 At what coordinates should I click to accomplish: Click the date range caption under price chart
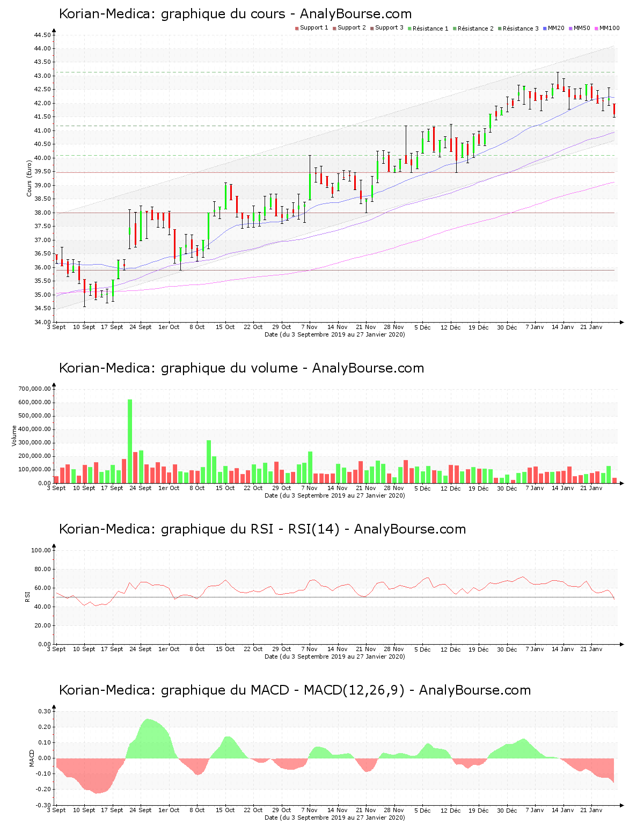coord(335,334)
